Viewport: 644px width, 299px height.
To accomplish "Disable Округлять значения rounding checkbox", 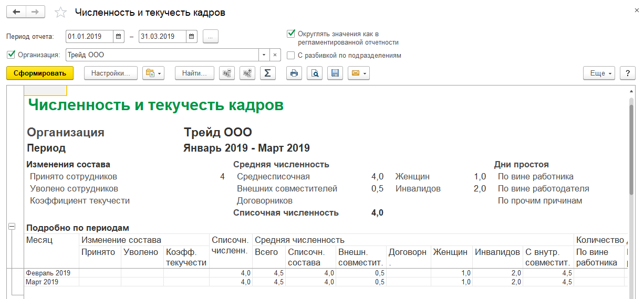I will tap(291, 34).
